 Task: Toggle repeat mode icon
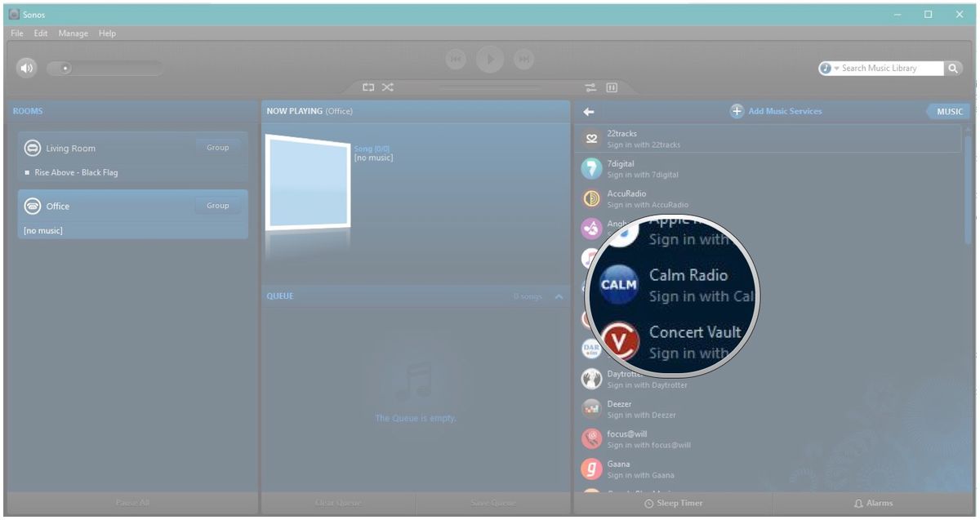(x=368, y=87)
